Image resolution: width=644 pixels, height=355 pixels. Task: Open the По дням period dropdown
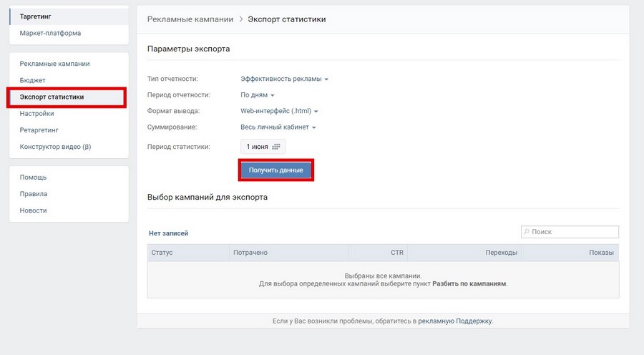(257, 95)
